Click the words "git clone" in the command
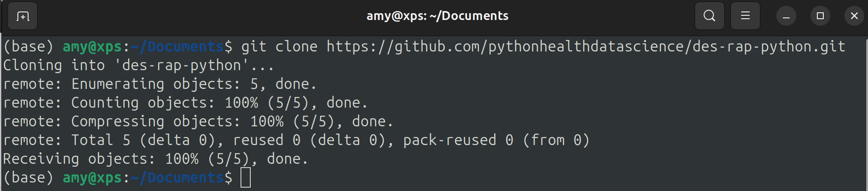This screenshot has height=191, width=868. [279, 46]
